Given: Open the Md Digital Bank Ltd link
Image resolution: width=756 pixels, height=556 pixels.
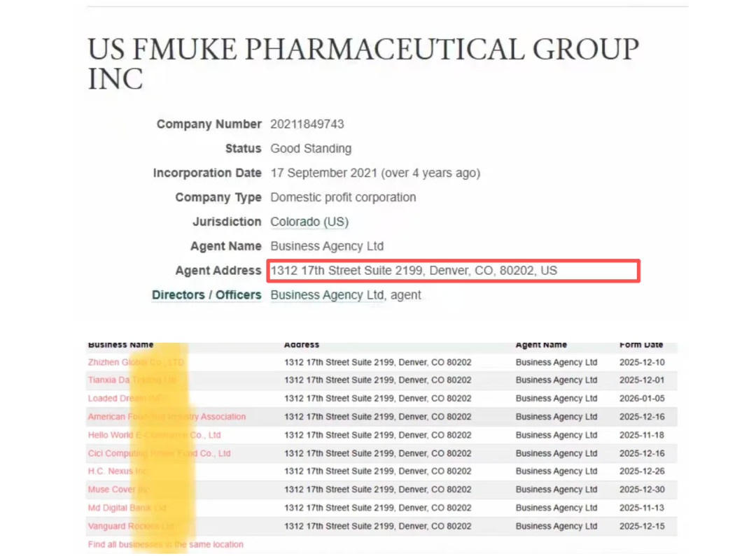Looking at the screenshot, I should point(127,508).
